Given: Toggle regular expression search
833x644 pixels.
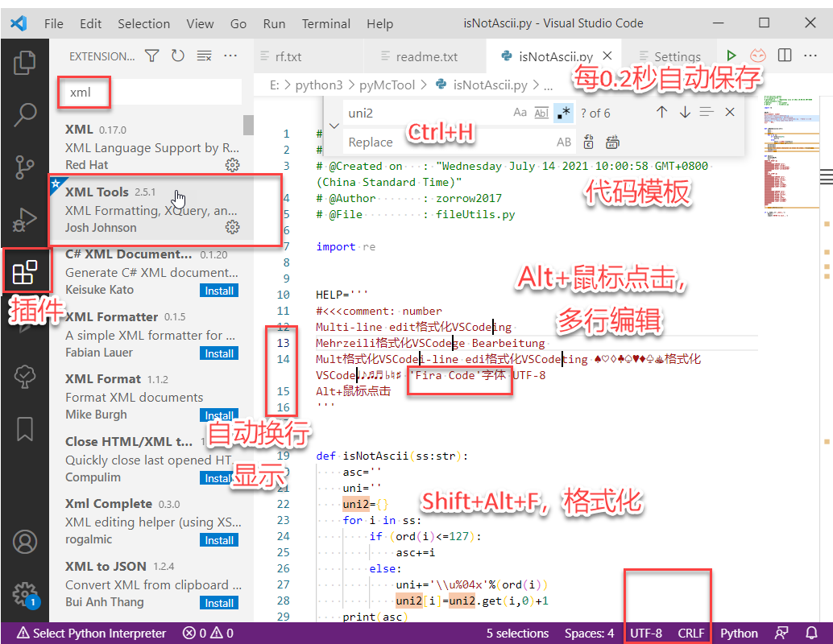Looking at the screenshot, I should [x=563, y=113].
